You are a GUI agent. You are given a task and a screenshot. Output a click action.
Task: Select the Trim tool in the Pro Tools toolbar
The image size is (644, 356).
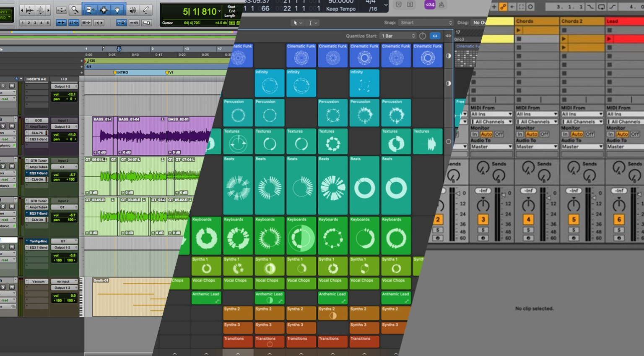(90, 10)
